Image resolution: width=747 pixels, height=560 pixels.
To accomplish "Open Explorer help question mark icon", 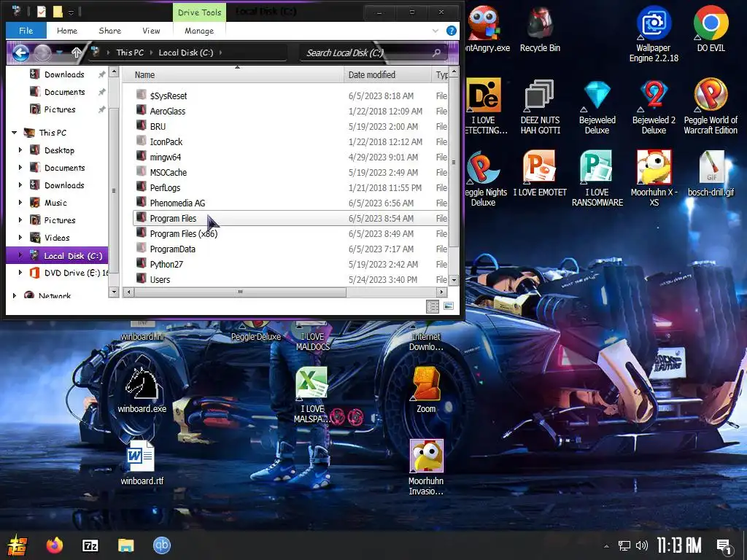I will click(451, 31).
